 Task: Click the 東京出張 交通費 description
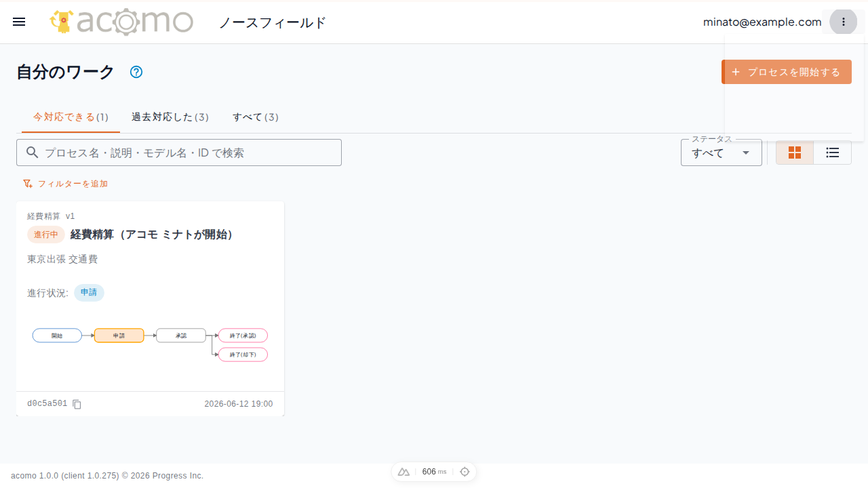click(62, 260)
